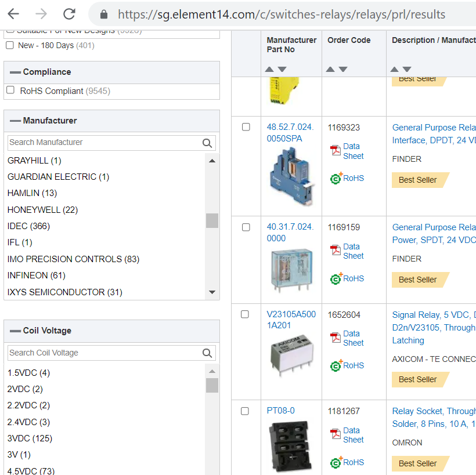Image resolution: width=476 pixels, height=475 pixels.
Task: Open part link 40.31.7.024.0000
Action: [x=290, y=233]
